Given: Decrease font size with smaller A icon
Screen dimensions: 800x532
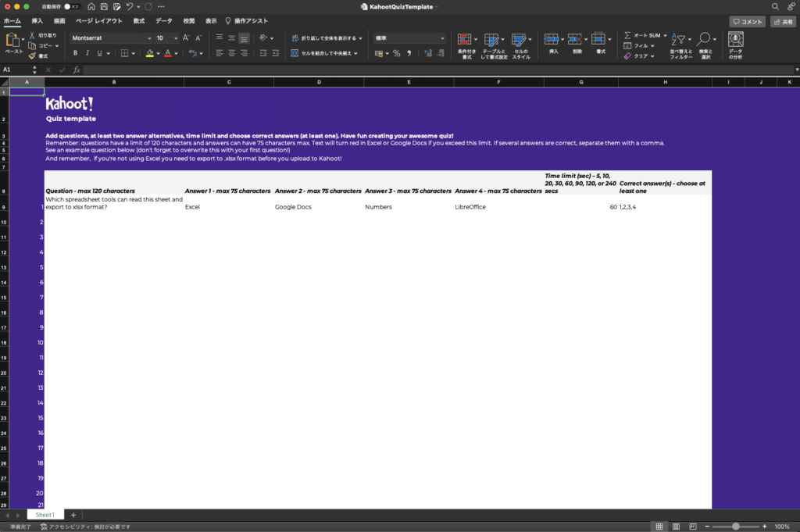Looking at the screenshot, I should click(198, 37).
